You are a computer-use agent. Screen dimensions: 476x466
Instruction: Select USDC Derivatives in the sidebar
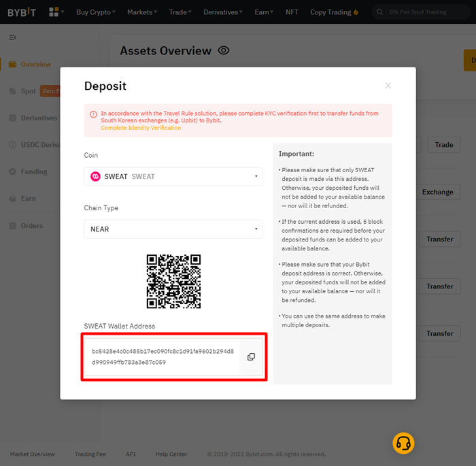coord(40,145)
